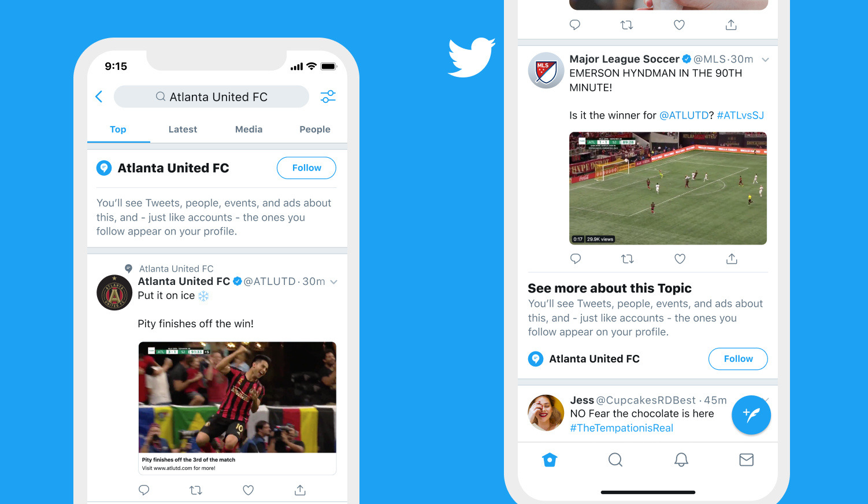868x504 pixels.
Task: Play the MLS soccer match video
Action: click(668, 188)
